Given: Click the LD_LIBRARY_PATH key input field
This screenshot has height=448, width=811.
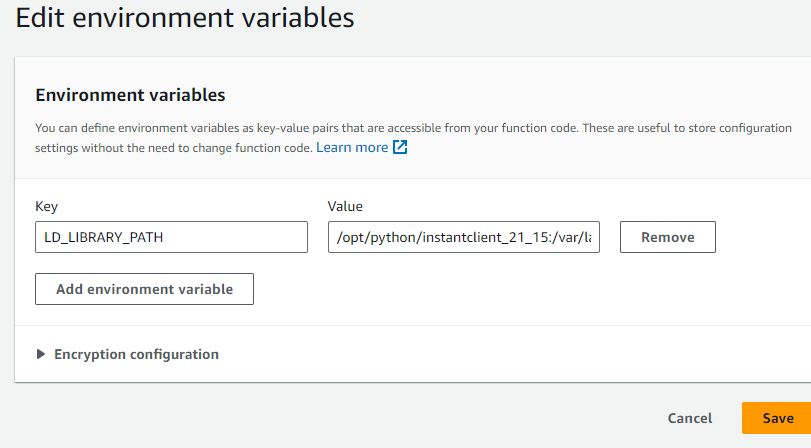Looking at the screenshot, I should [171, 237].
